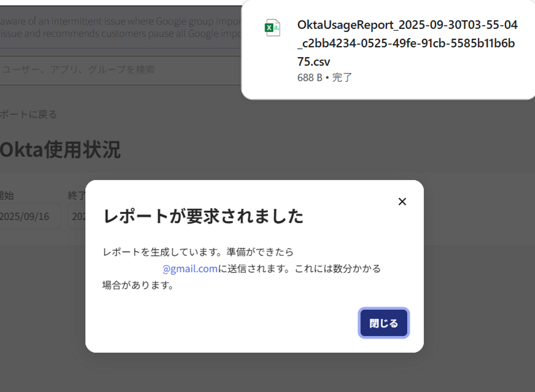Click the 688 B • 完了 download status

(324, 78)
